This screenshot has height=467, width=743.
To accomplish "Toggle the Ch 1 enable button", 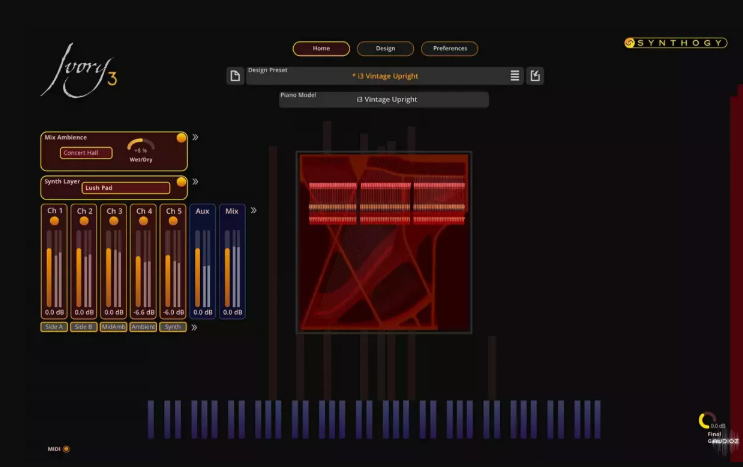I will click(x=54, y=221).
